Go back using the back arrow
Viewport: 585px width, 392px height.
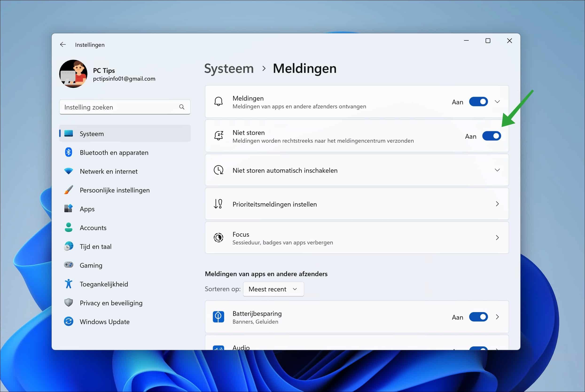(63, 44)
